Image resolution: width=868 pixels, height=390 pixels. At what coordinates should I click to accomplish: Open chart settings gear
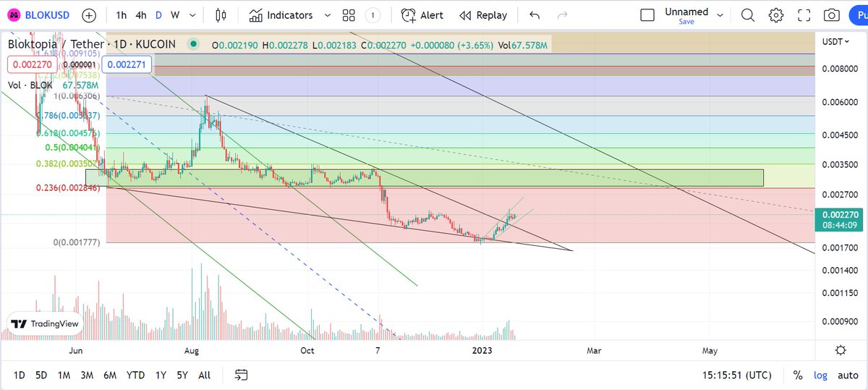[x=776, y=15]
